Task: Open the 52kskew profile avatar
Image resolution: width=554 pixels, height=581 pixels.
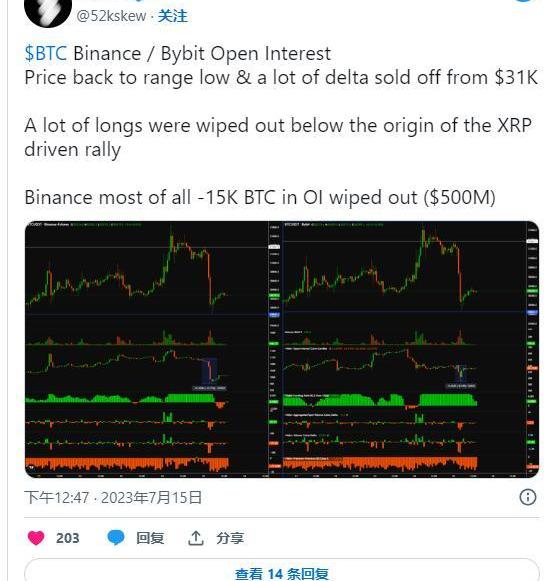Action: point(47,11)
